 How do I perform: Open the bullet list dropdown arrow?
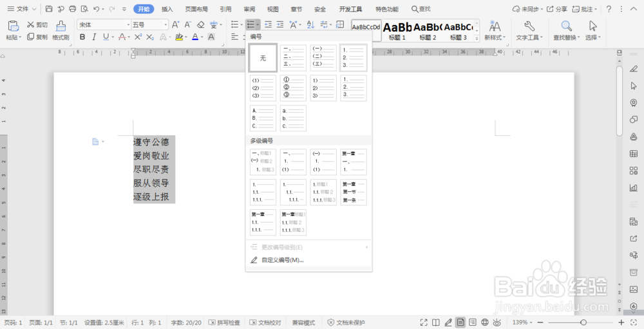click(x=241, y=25)
